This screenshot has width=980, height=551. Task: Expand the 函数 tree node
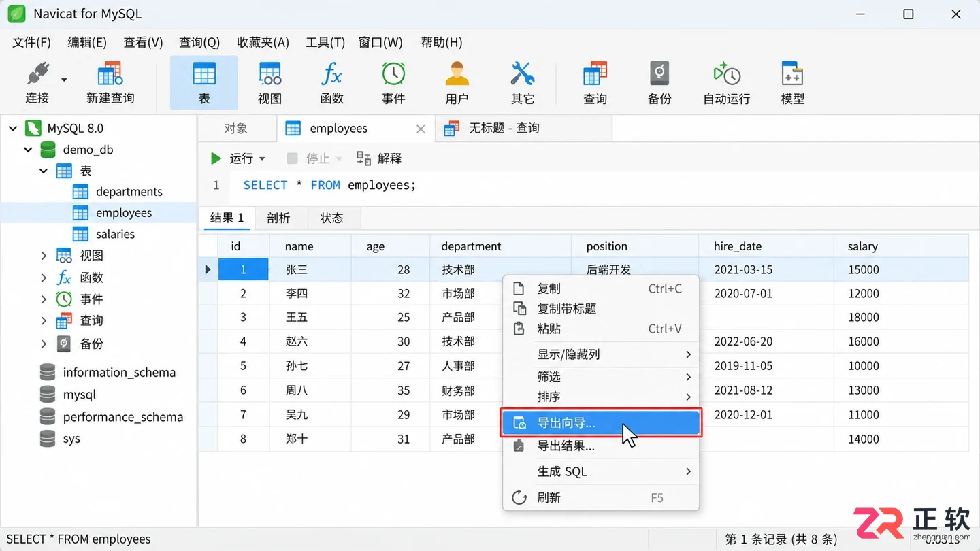click(x=44, y=278)
